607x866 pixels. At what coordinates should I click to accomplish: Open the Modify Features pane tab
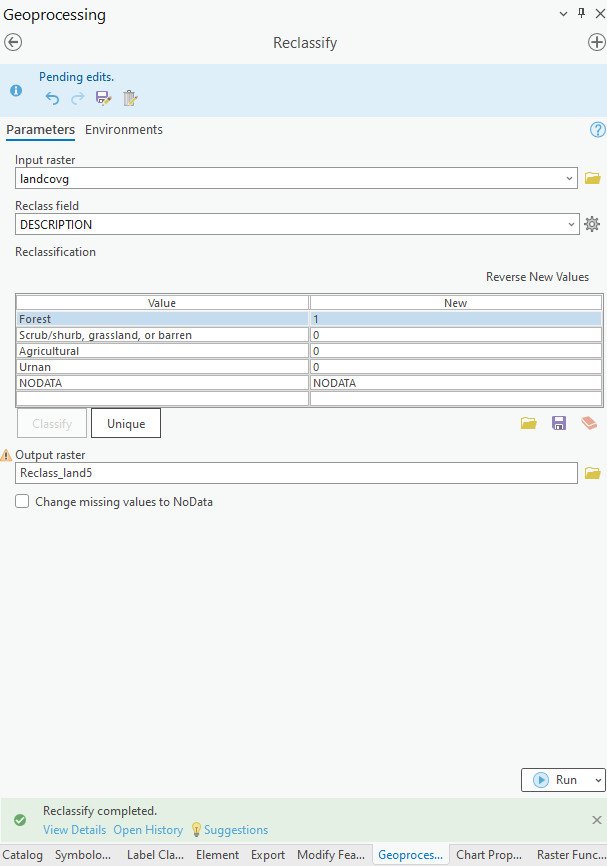[x=331, y=855]
